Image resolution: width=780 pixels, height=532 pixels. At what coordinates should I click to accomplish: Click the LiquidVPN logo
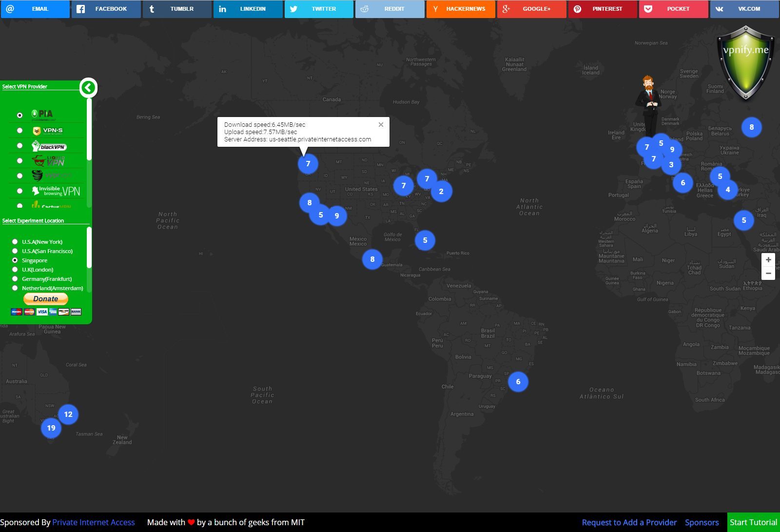coord(48,160)
